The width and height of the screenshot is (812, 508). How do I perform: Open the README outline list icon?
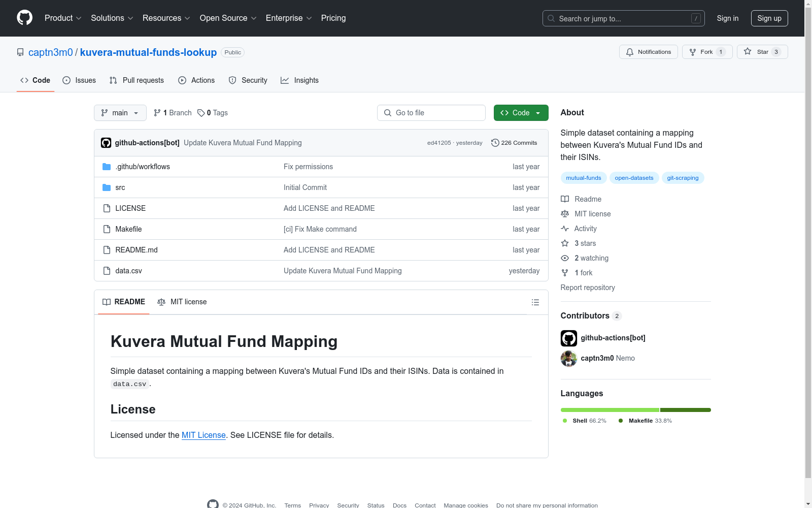point(535,302)
